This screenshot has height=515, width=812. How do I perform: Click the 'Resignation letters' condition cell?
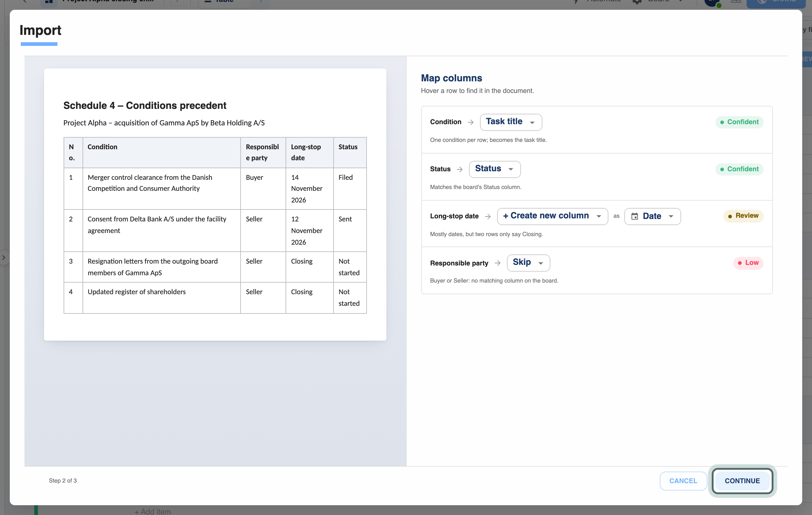click(x=161, y=267)
